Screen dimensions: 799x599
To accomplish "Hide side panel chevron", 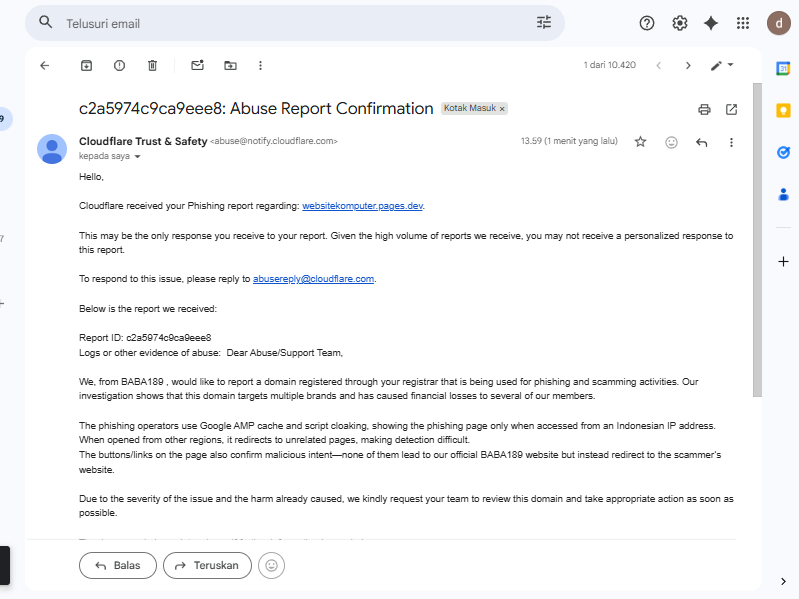I will click(x=783, y=581).
